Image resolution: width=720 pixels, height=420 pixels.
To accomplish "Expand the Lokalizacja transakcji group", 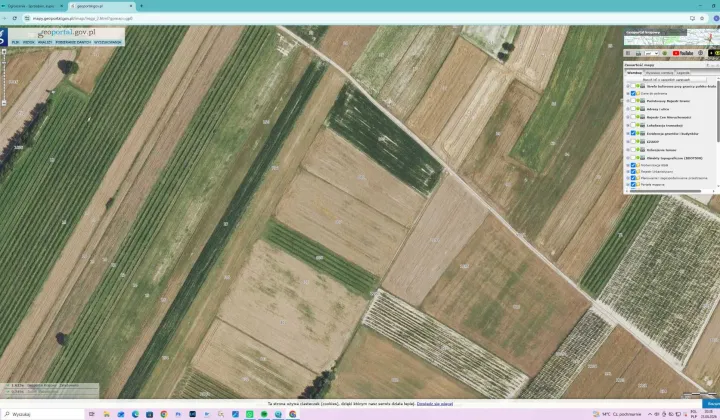I will (x=628, y=125).
